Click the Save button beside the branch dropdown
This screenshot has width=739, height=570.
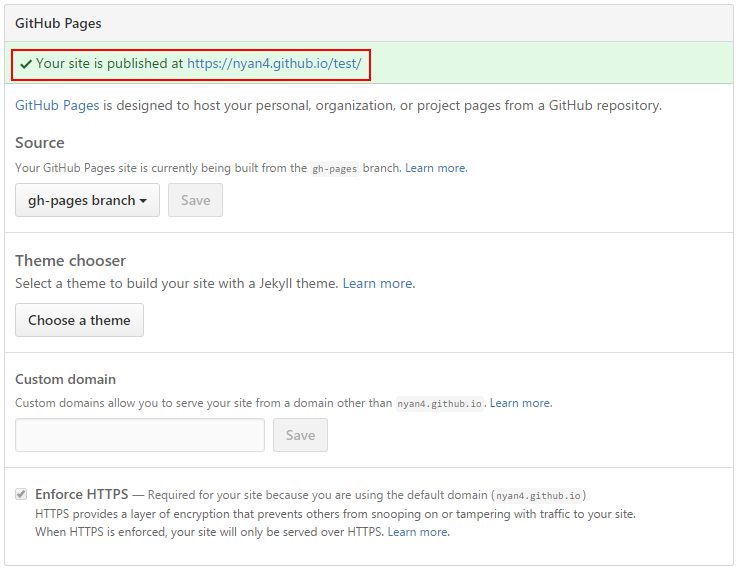pyautogui.click(x=195, y=200)
